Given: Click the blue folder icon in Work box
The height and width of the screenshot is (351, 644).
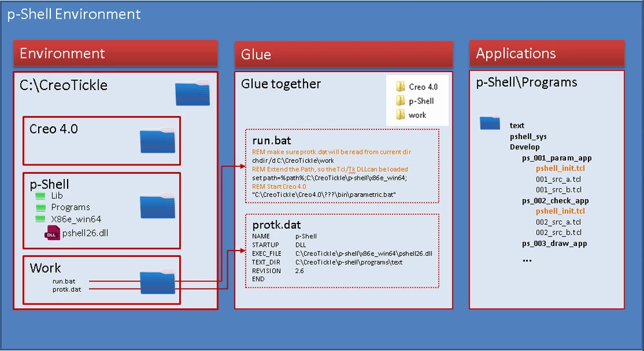Looking at the screenshot, I should [157, 281].
